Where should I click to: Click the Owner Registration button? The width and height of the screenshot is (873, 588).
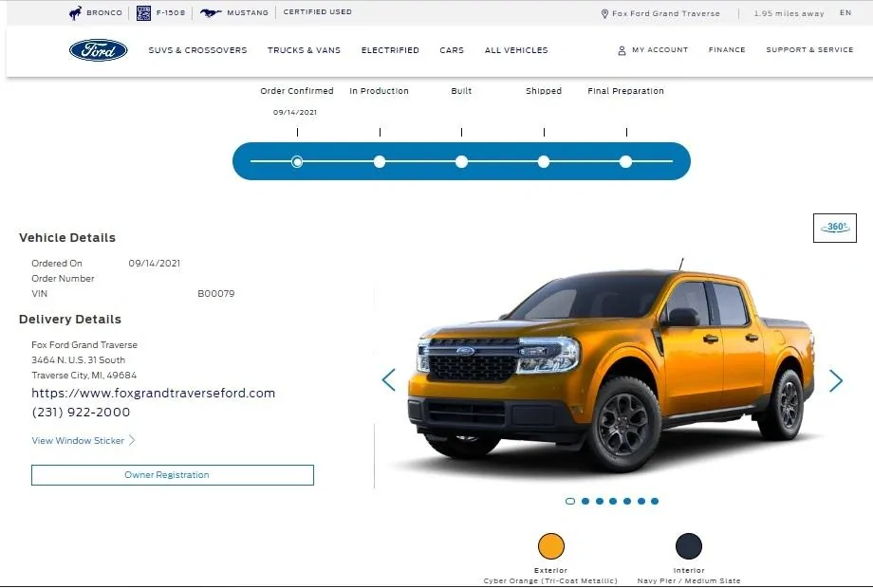173,475
